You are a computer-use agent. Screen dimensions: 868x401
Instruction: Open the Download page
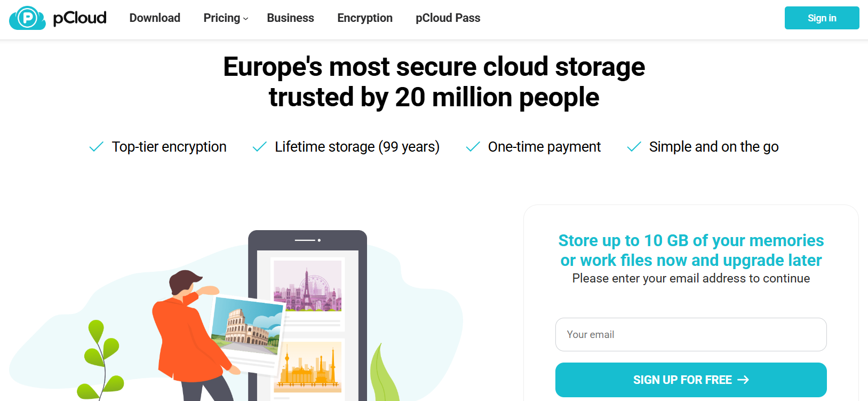pos(155,18)
